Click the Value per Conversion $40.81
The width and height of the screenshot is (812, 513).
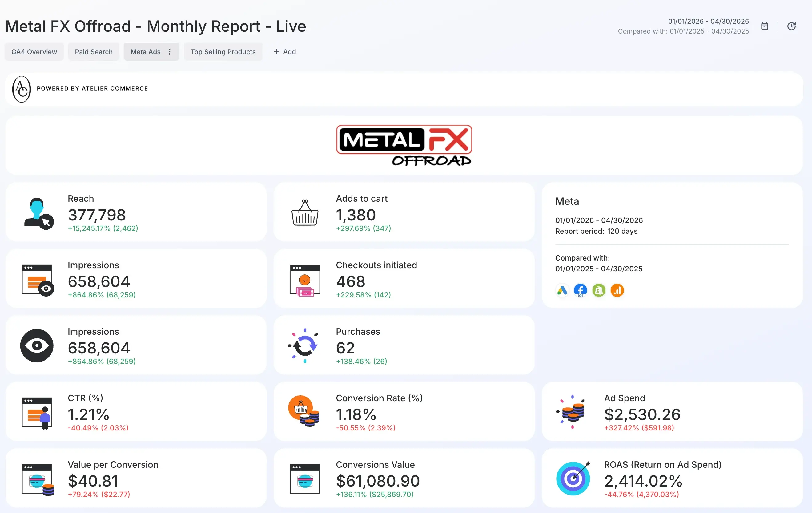point(93,481)
